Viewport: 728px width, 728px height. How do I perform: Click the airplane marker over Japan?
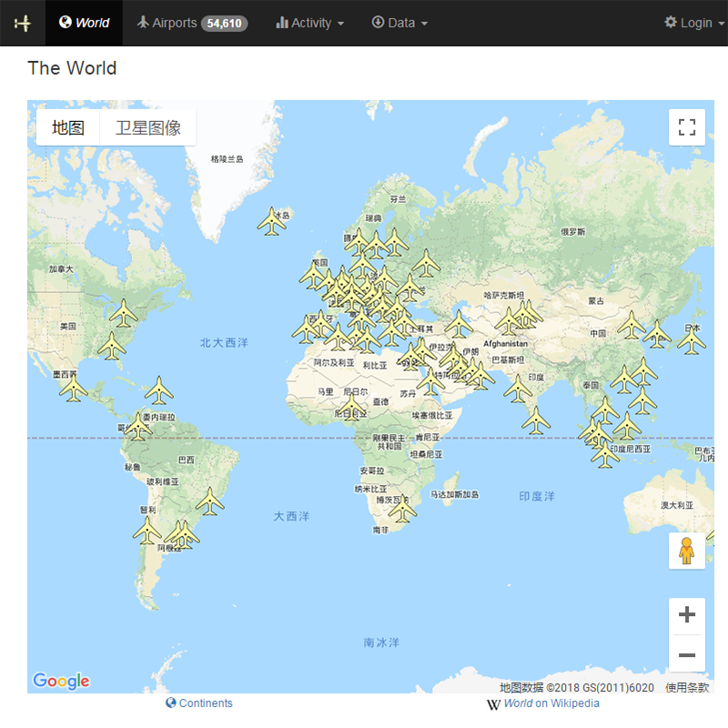[691, 340]
